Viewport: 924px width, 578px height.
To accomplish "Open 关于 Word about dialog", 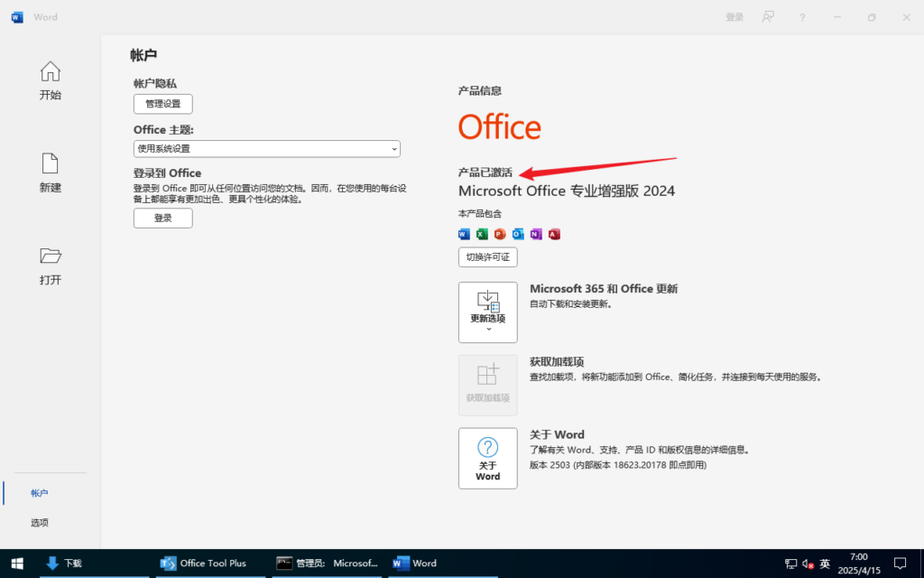I will click(488, 458).
